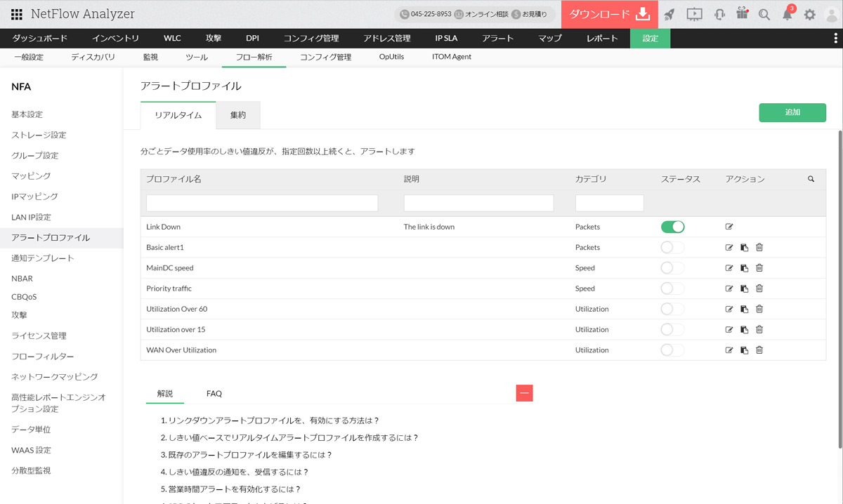Open the notifications bell
843x504 pixels.
point(788,15)
